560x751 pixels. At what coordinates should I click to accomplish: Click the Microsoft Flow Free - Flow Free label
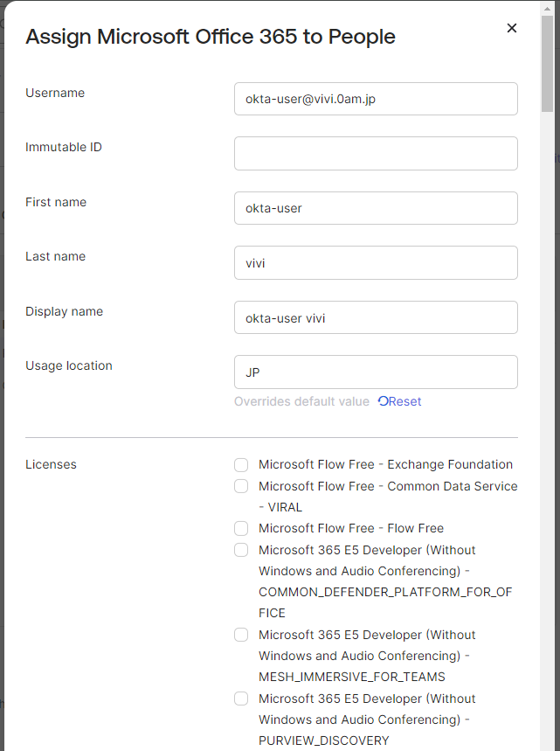pyautogui.click(x=350, y=528)
